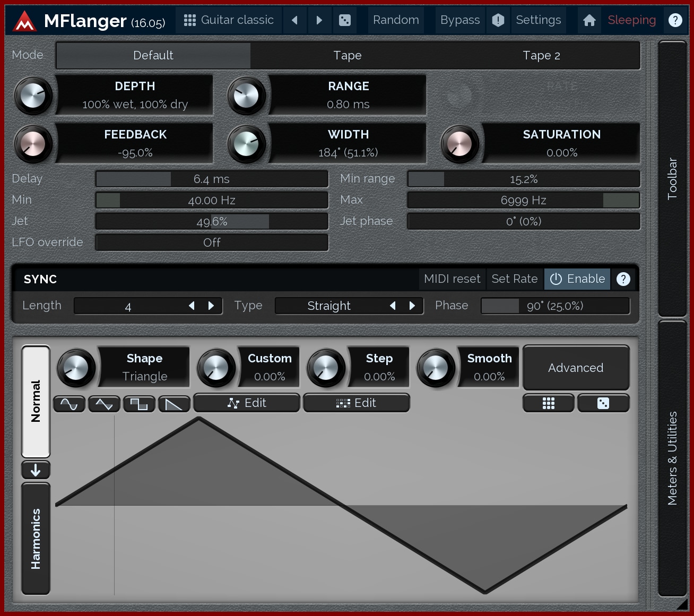694x616 pixels.
Task: Increase sync Length with right arrow
Action: tap(211, 306)
